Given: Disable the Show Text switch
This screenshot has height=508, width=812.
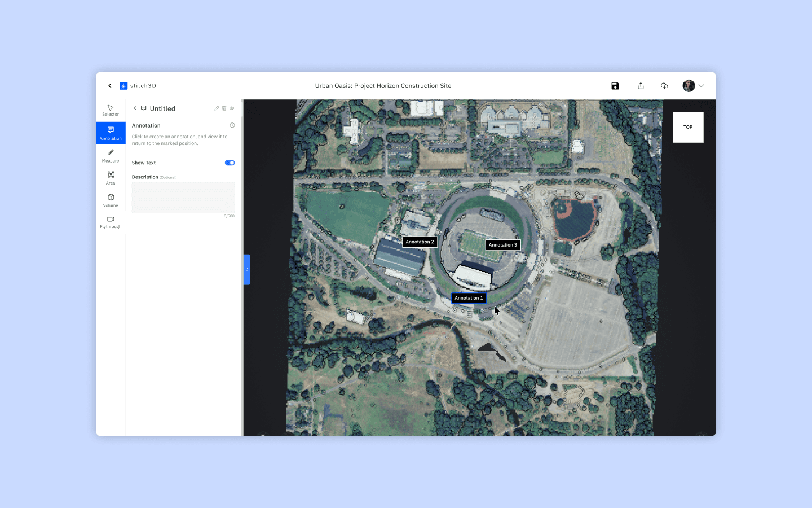Looking at the screenshot, I should pos(230,163).
